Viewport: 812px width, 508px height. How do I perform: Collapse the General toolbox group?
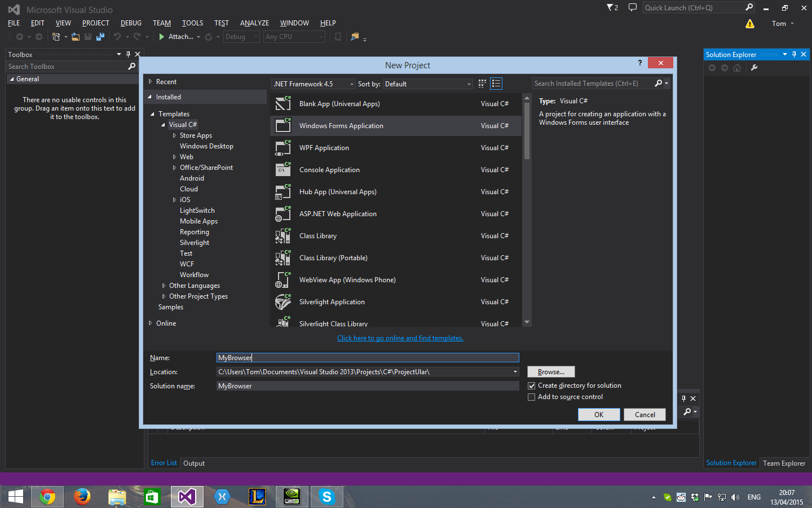(x=11, y=79)
